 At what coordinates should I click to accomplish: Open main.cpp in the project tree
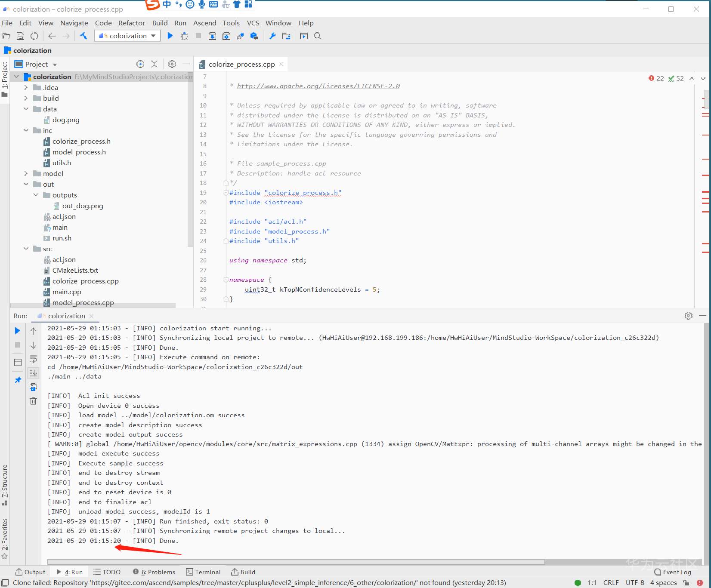(67, 292)
